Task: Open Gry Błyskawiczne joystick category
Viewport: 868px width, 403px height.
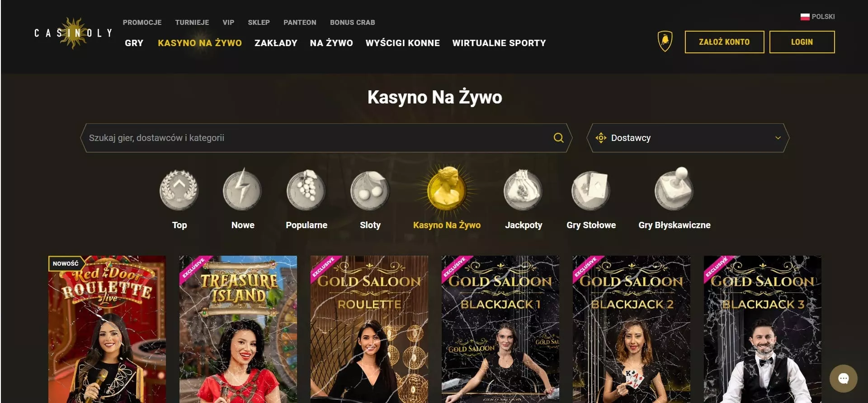Action: [x=674, y=189]
